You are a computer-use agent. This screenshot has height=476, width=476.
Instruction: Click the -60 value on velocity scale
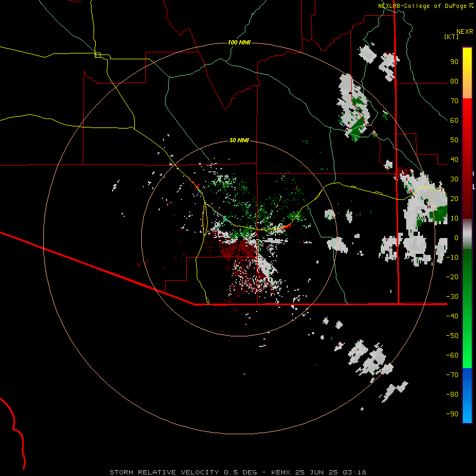452,355
